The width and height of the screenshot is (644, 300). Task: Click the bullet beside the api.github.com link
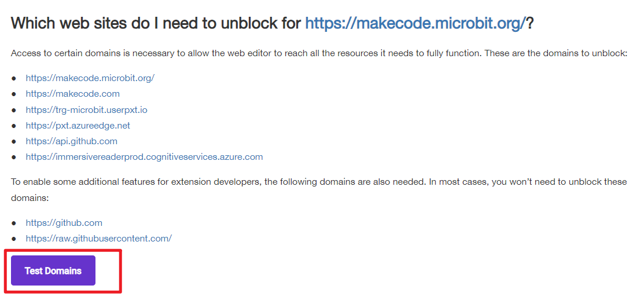[x=14, y=141]
